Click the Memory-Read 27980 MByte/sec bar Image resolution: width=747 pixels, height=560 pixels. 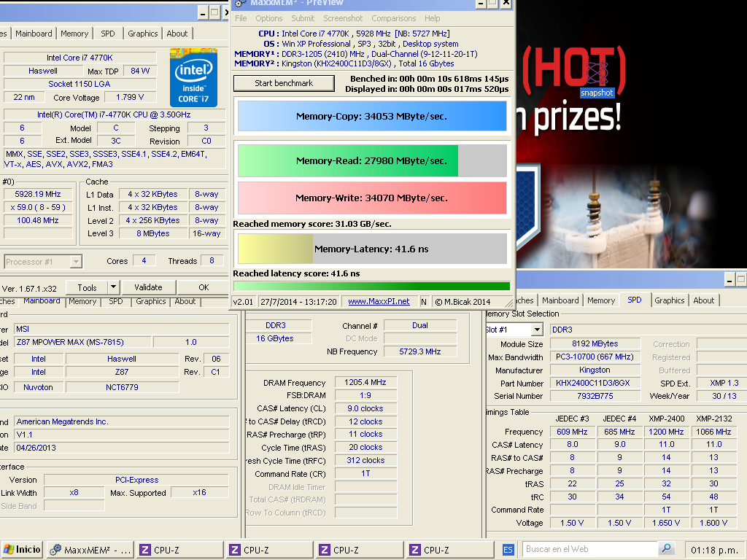(x=371, y=161)
